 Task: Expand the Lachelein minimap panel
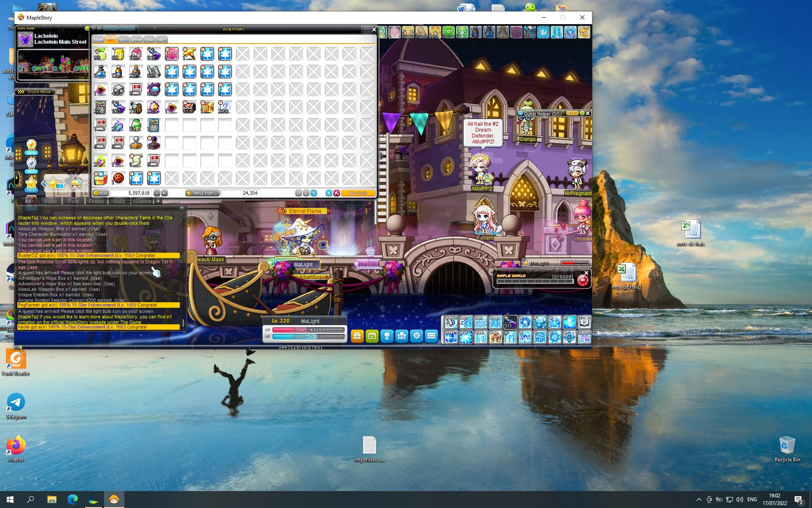pyautogui.click(x=87, y=29)
